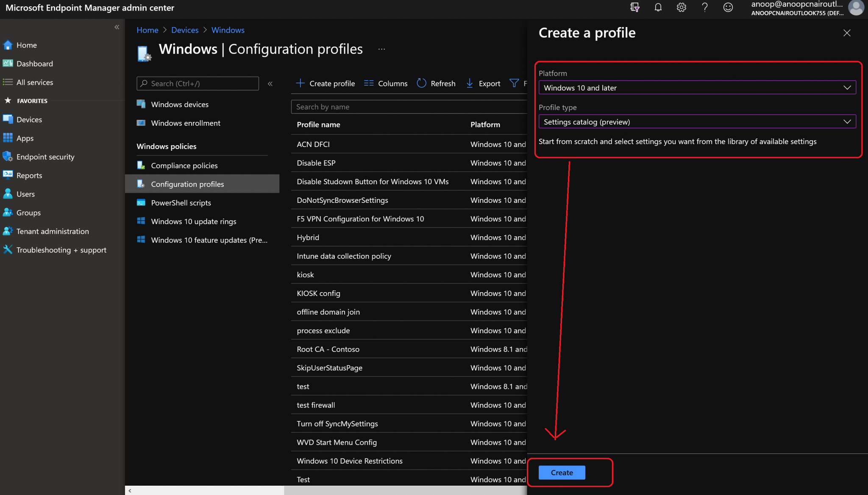The width and height of the screenshot is (868, 495).
Task: Open Endpoint security in the sidebar
Action: coord(45,157)
